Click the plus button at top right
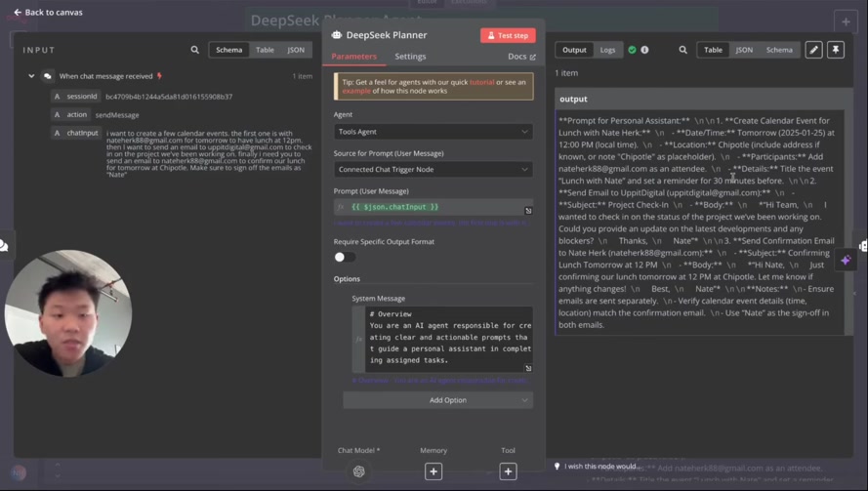The image size is (868, 491). pyautogui.click(x=846, y=22)
